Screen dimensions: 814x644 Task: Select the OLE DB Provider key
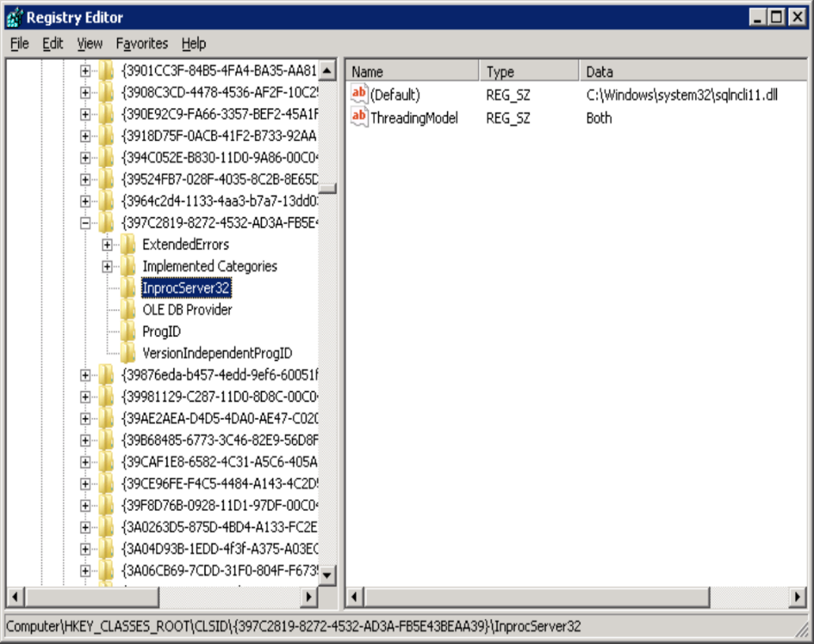(187, 310)
